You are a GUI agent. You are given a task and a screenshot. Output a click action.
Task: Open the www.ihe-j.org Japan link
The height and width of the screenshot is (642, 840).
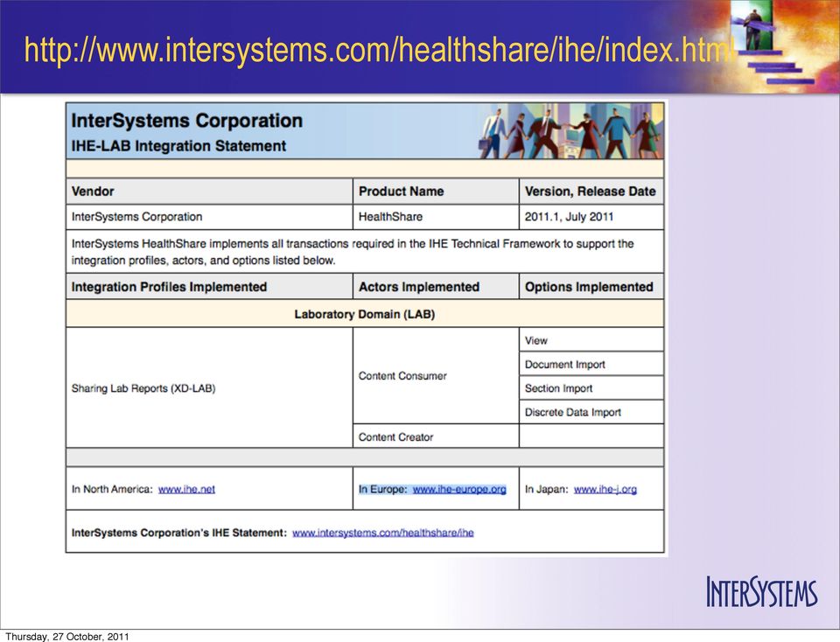[605, 490]
